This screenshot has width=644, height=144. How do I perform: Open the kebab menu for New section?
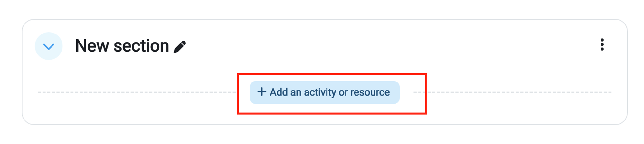602,45
